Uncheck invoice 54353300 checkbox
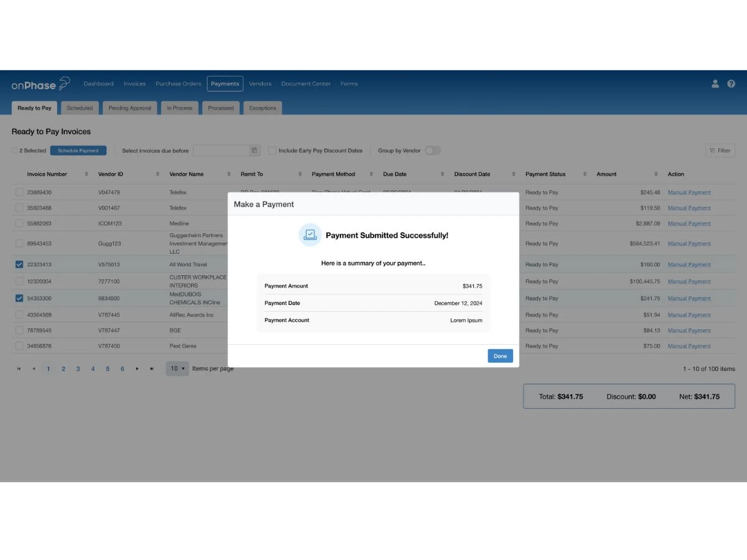 (19, 298)
